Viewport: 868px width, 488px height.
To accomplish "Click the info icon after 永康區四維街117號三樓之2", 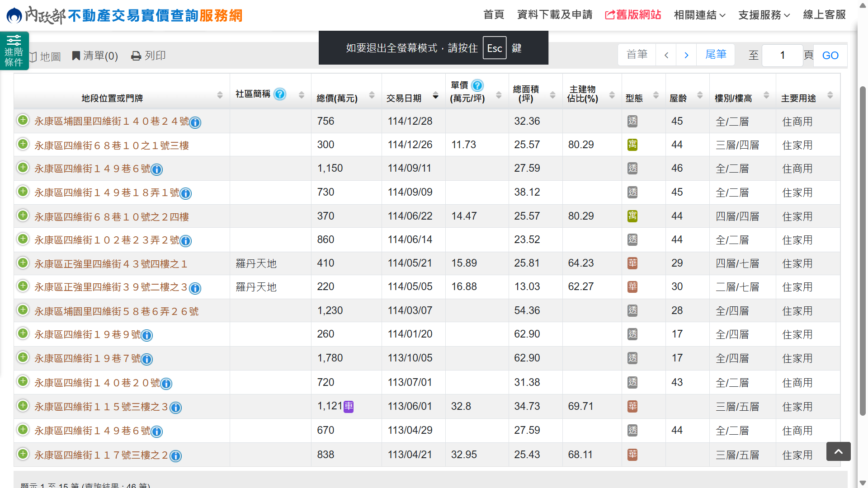I will pos(176,456).
